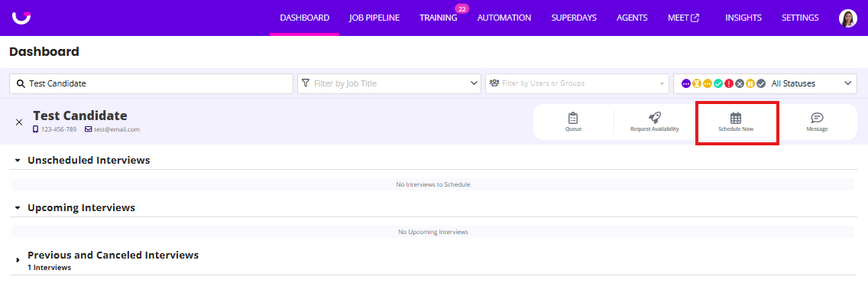View the Insights page

point(743,18)
